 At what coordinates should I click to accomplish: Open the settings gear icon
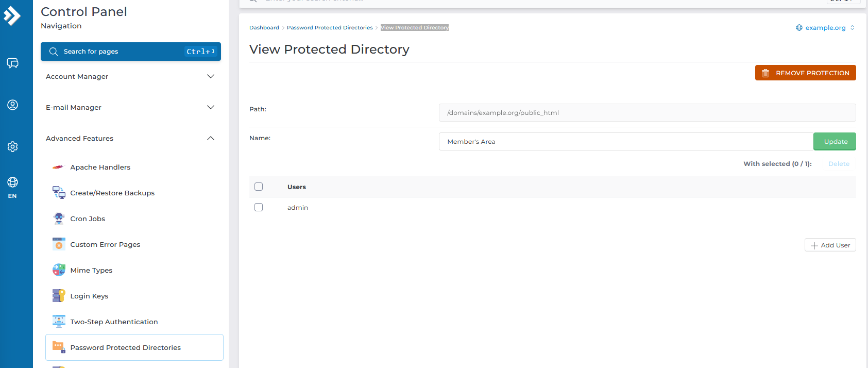(12, 146)
